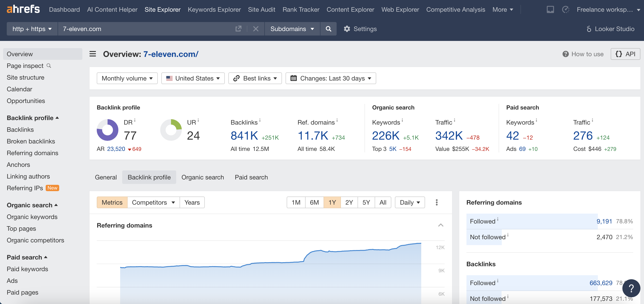
Task: Click Referring domains Not followed info icon
Action: 508,235
